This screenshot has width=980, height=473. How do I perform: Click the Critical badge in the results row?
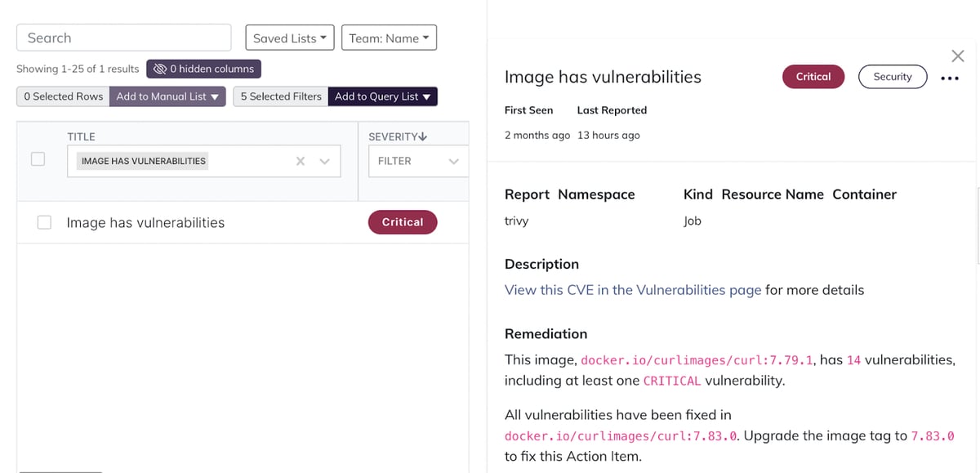(403, 221)
